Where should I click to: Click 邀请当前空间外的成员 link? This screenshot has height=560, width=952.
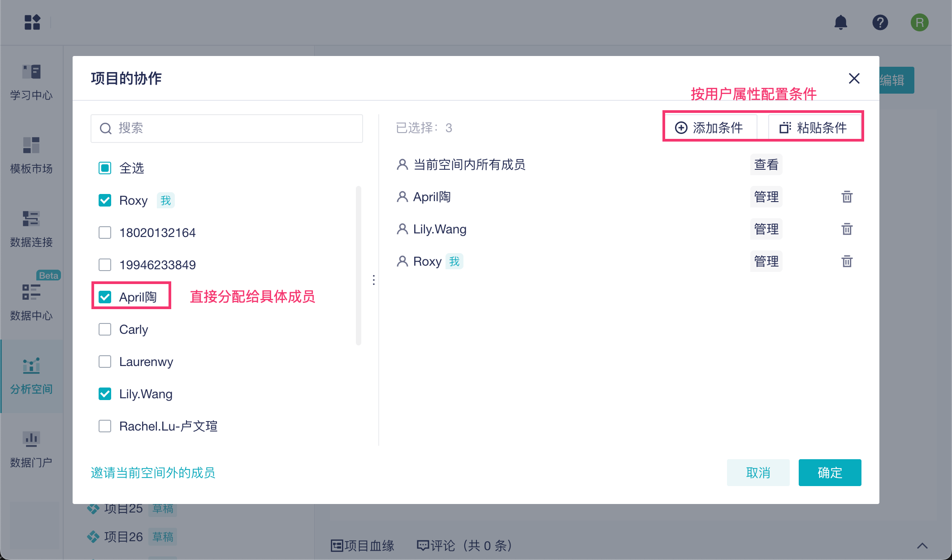coord(153,473)
